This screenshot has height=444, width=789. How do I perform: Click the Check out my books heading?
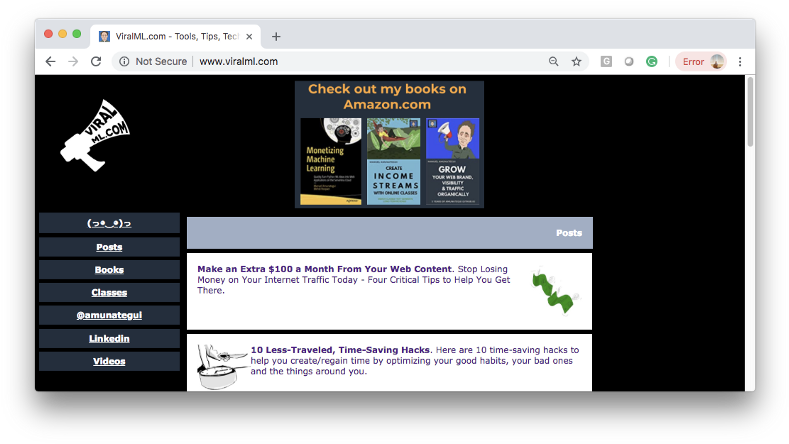[387, 97]
